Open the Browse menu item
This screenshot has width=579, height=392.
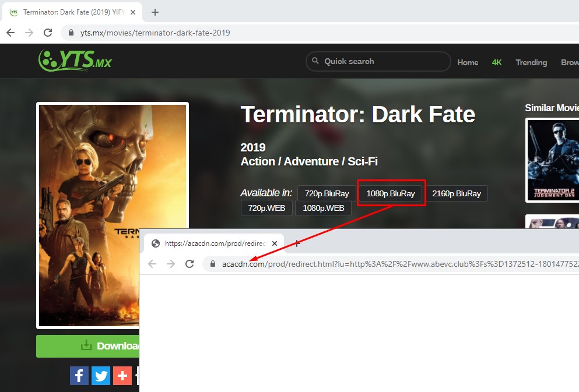click(x=570, y=62)
